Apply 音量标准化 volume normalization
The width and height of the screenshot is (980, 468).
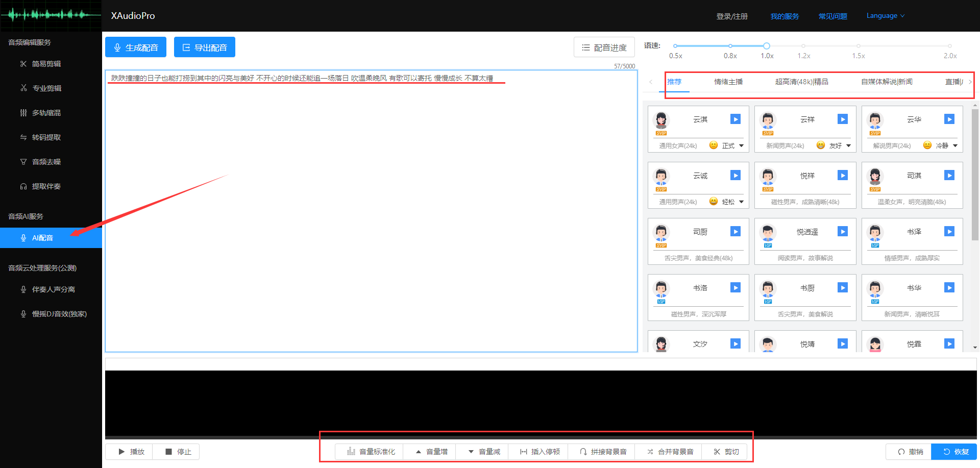(369, 451)
